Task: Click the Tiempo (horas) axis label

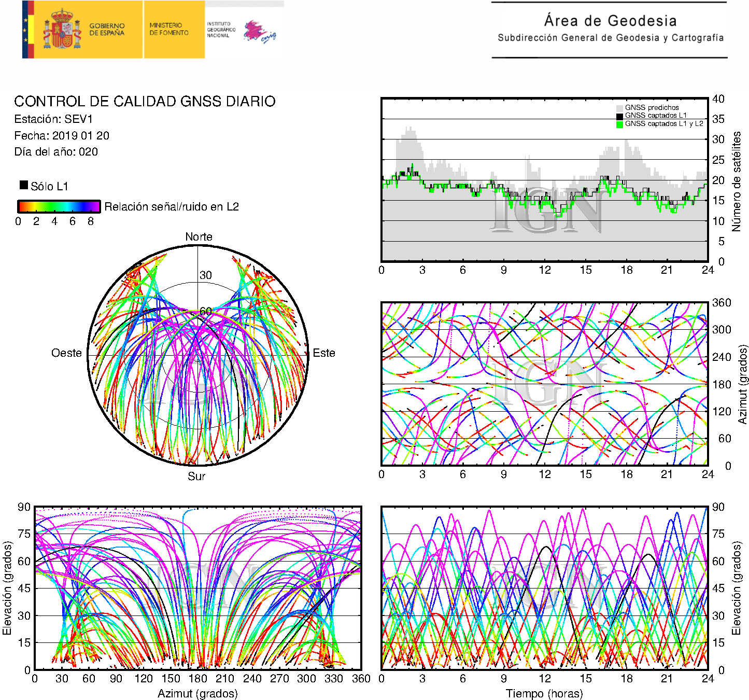Action: (544, 693)
